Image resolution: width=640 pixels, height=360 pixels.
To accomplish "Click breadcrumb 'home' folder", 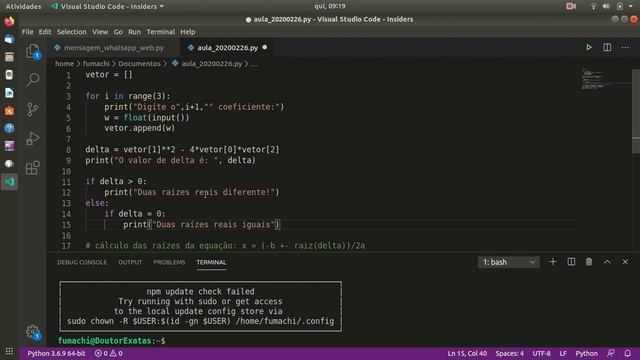I will point(64,64).
